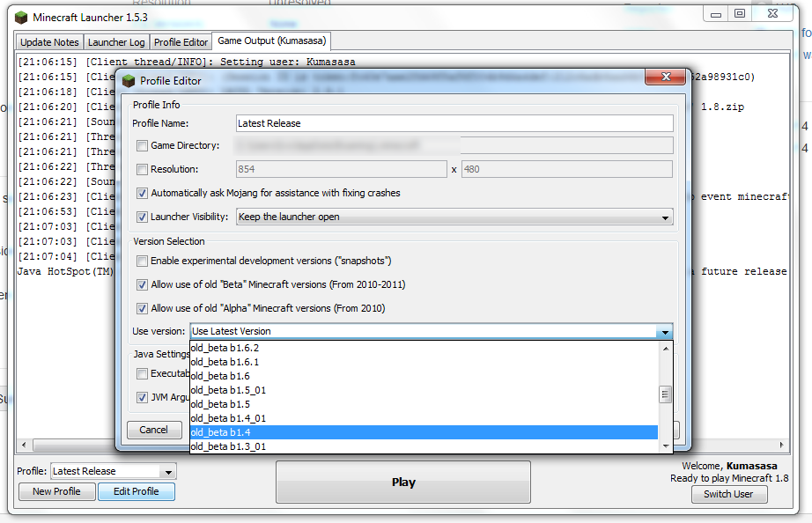The image size is (812, 523).
Task: Click the Profile Editor dialog block icon
Action: tap(129, 81)
